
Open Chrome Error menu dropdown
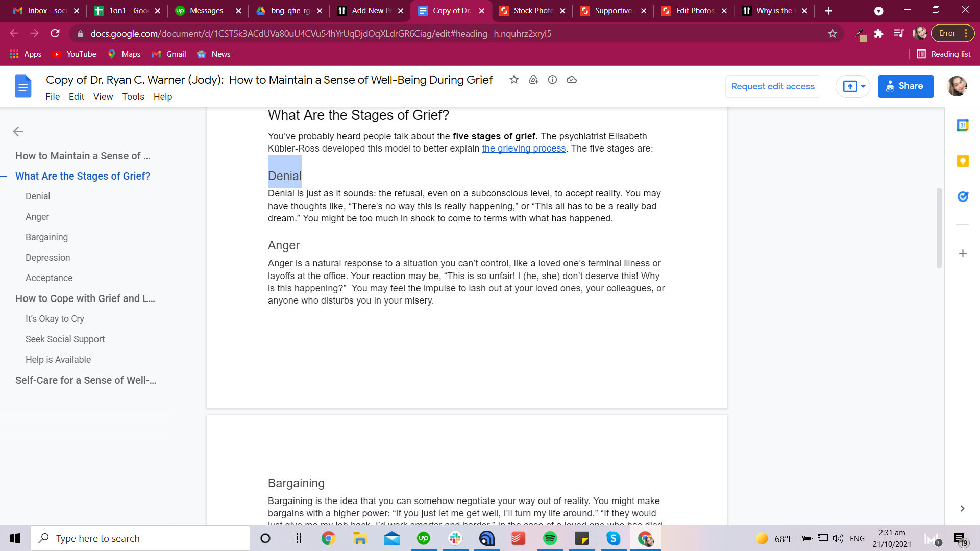tap(952, 34)
